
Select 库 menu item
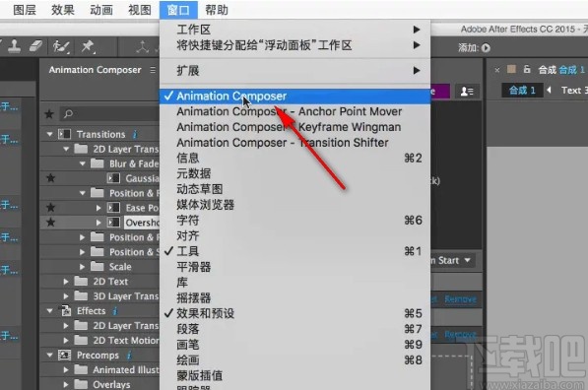[x=295, y=283]
